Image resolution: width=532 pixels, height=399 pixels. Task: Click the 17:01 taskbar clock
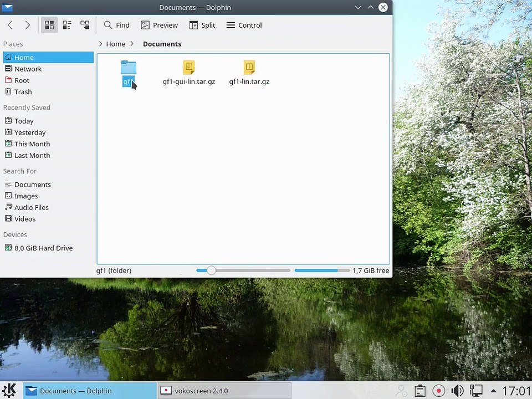coord(516,391)
